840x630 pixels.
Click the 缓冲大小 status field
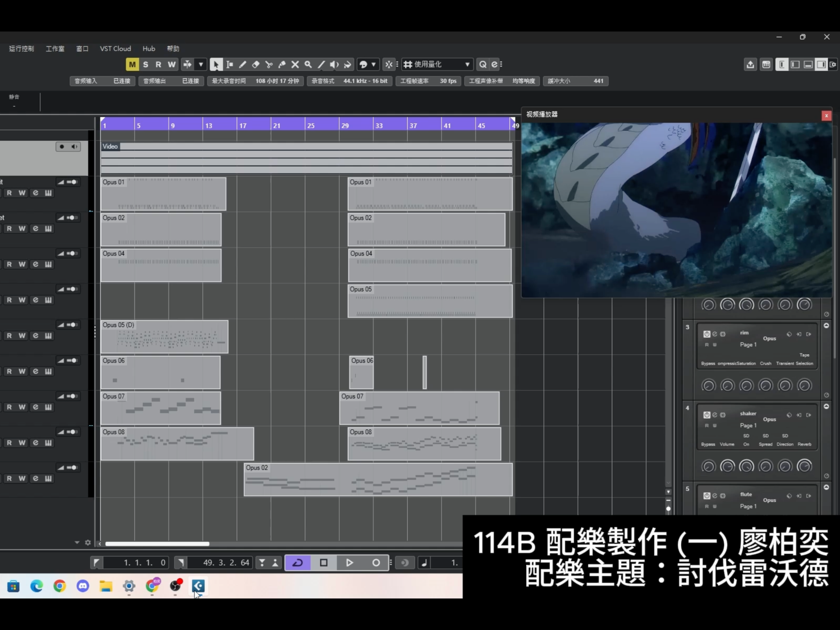(x=575, y=81)
